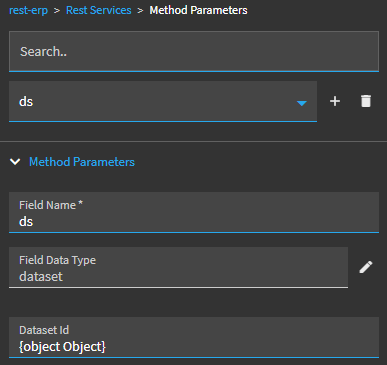The height and width of the screenshot is (365, 387).
Task: Click the Dataset Id label text
Action: pyautogui.click(x=44, y=330)
